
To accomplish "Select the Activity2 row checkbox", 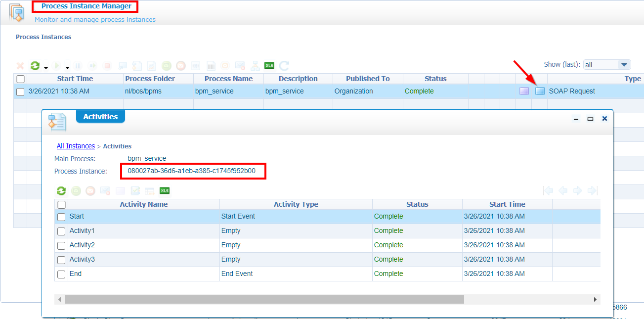I will [61, 245].
